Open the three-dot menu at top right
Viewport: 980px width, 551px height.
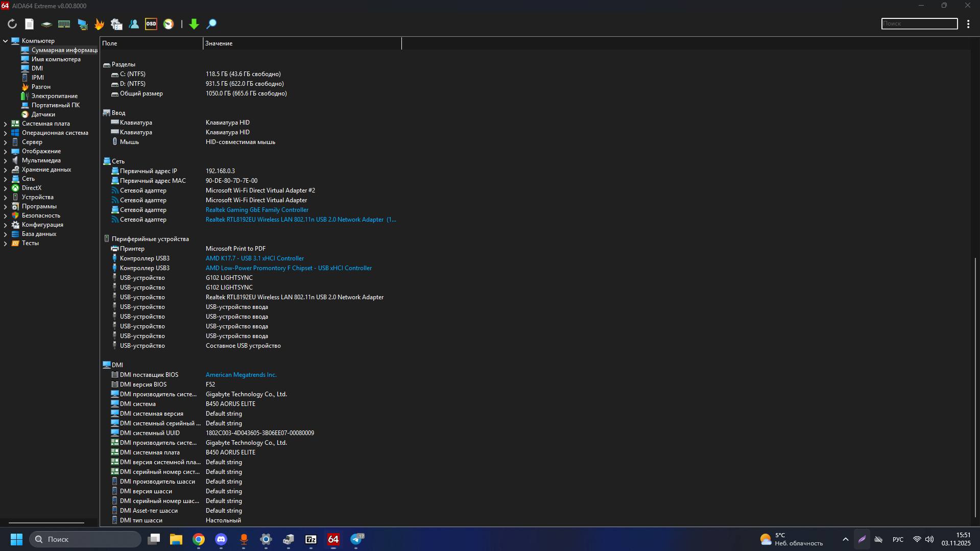[x=968, y=24]
